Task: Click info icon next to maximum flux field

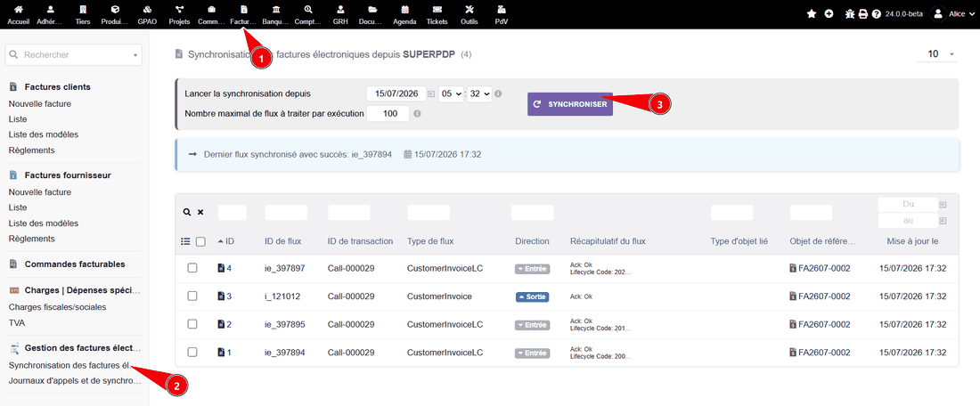Action: tap(417, 114)
